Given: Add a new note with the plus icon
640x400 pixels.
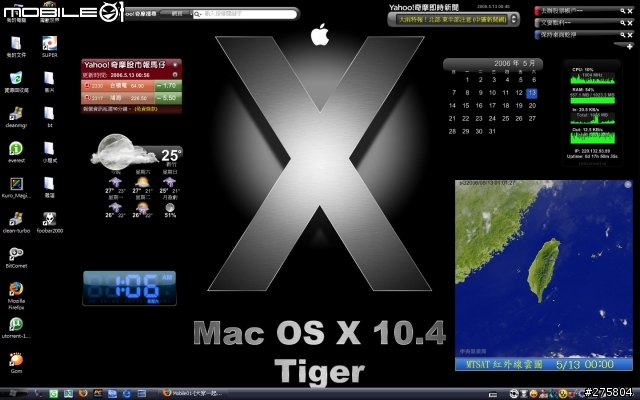Looking at the screenshot, I should [x=629, y=47].
